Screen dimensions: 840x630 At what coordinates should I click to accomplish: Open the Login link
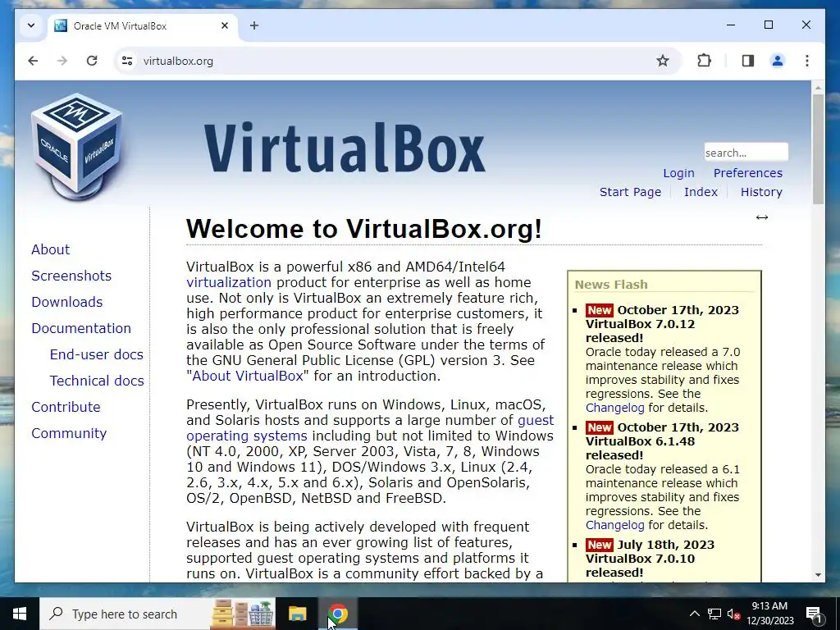(x=678, y=173)
